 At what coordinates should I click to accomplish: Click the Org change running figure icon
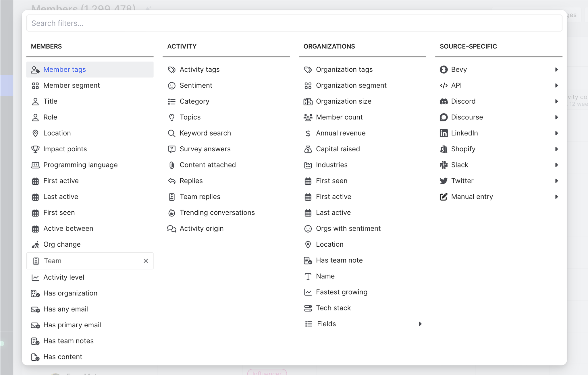point(35,245)
